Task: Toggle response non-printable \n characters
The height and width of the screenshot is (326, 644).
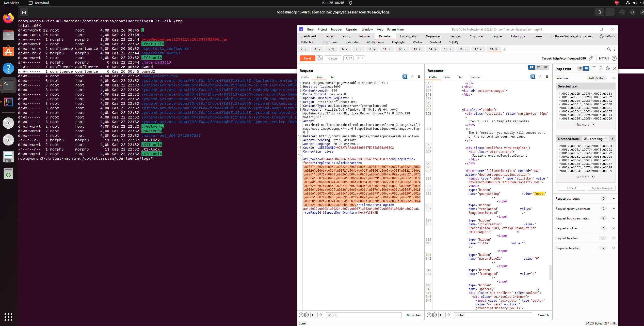Action: [540, 77]
